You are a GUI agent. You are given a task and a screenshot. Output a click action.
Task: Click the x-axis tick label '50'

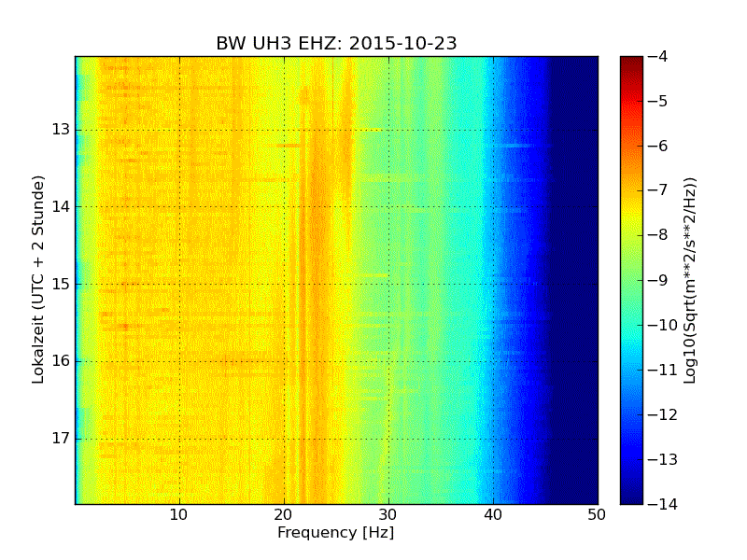[597, 515]
